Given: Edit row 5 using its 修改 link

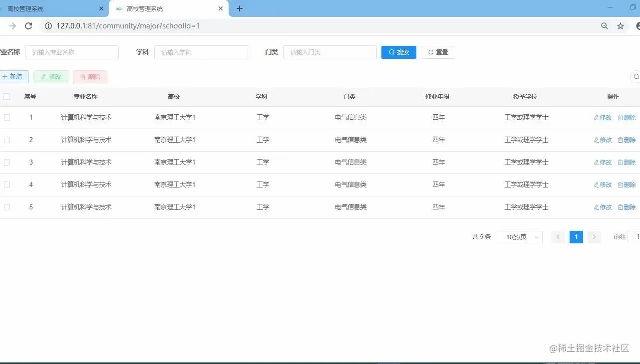Looking at the screenshot, I should click(603, 207).
